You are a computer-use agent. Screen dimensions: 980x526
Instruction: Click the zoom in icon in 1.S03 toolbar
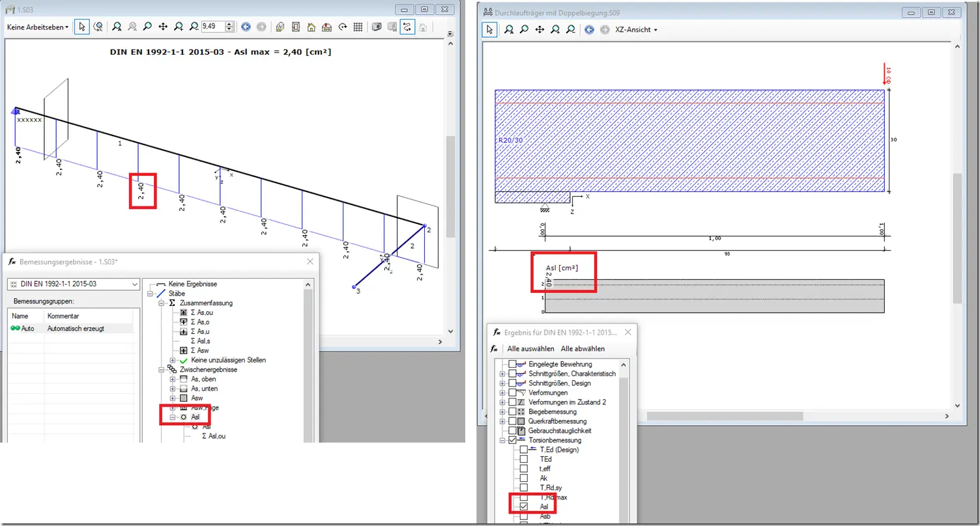[x=179, y=27]
